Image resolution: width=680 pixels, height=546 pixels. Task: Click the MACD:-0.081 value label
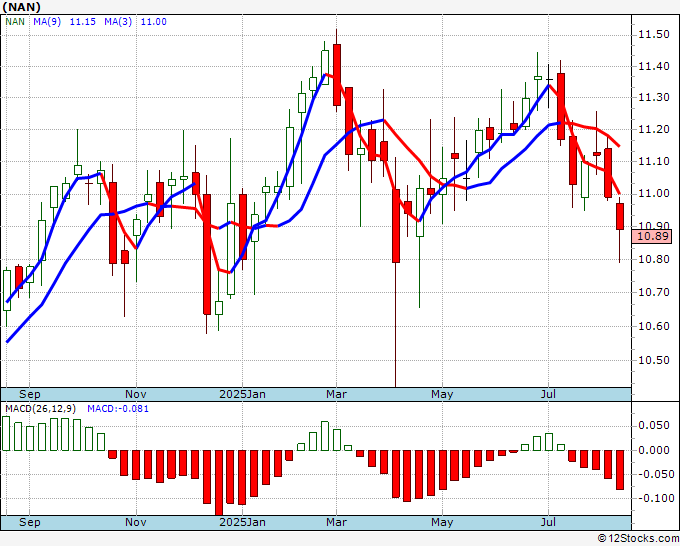[118, 409]
